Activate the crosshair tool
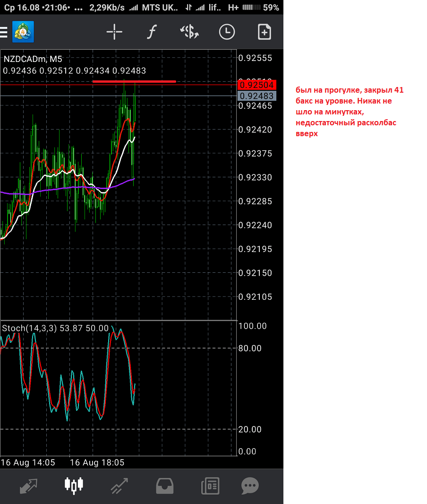This screenshot has width=427, height=504. coord(114,32)
